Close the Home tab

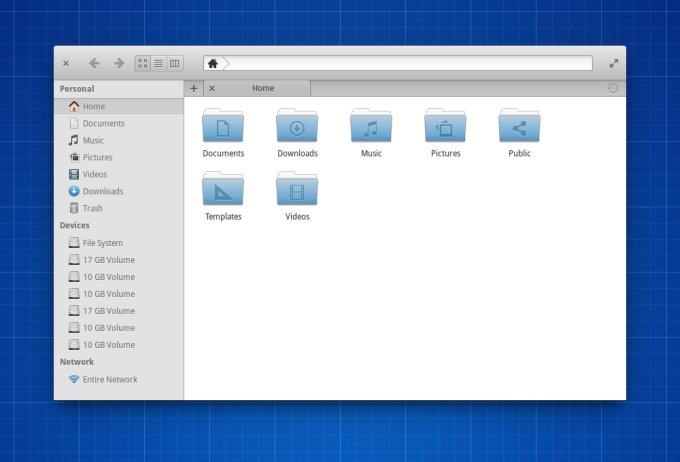click(x=212, y=88)
